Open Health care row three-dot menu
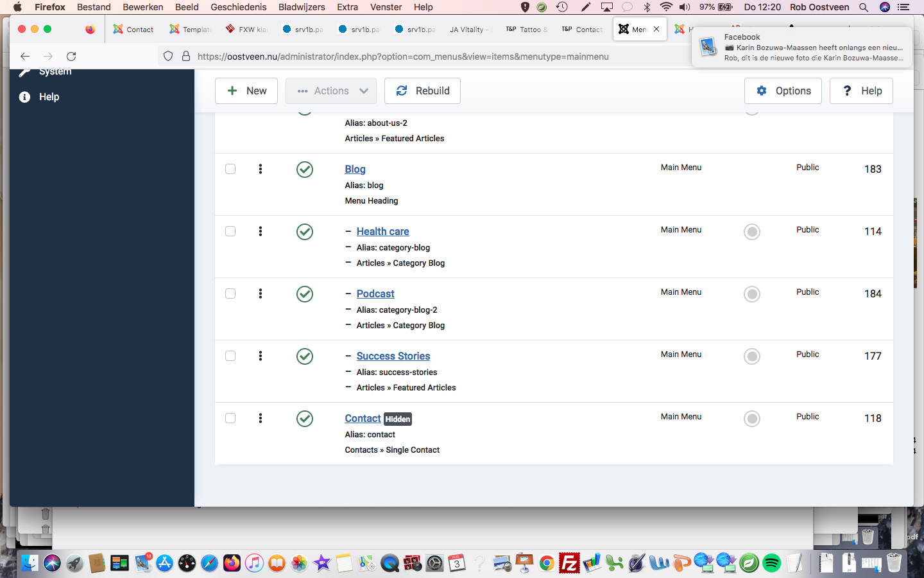This screenshot has height=578, width=924. coord(261,231)
